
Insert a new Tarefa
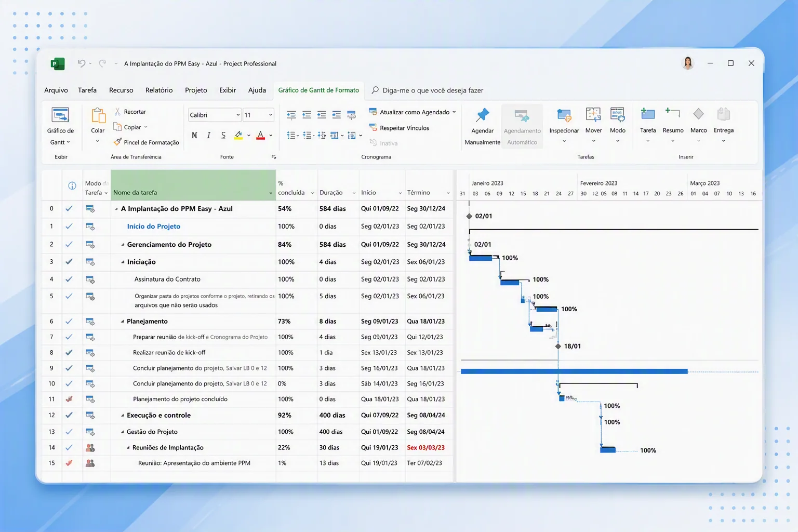648,125
